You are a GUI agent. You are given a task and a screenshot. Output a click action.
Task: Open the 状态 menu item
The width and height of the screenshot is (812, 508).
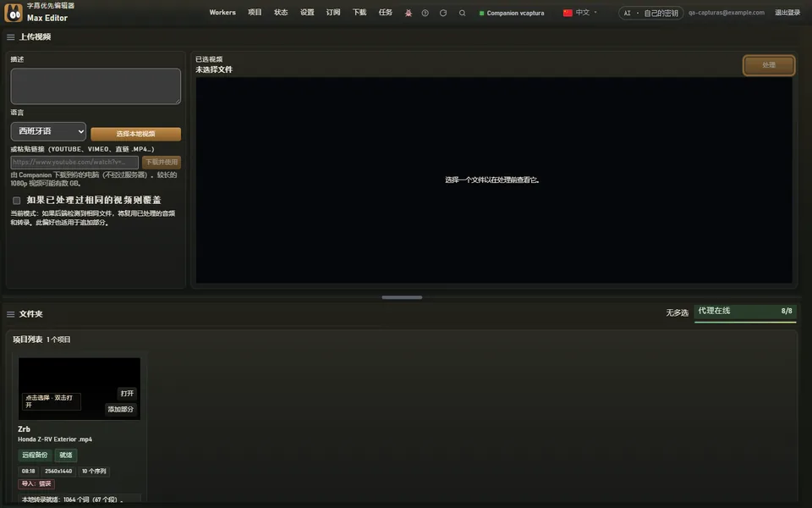281,13
